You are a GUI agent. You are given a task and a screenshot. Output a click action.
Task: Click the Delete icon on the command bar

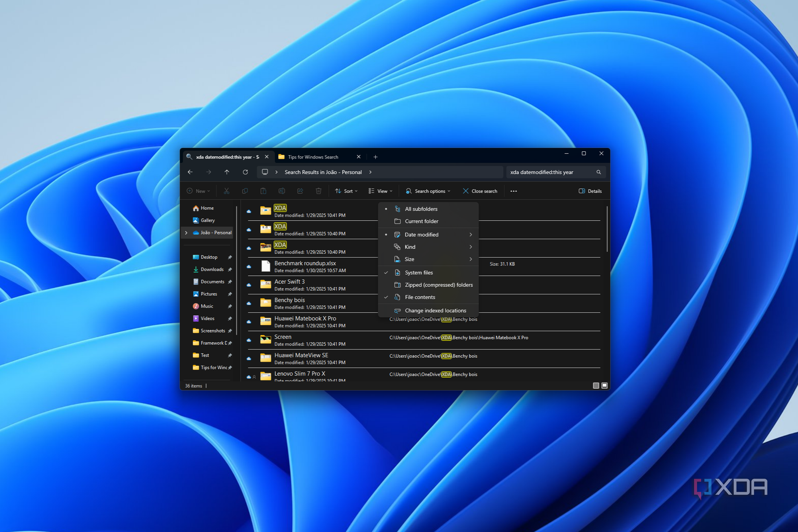click(318, 191)
